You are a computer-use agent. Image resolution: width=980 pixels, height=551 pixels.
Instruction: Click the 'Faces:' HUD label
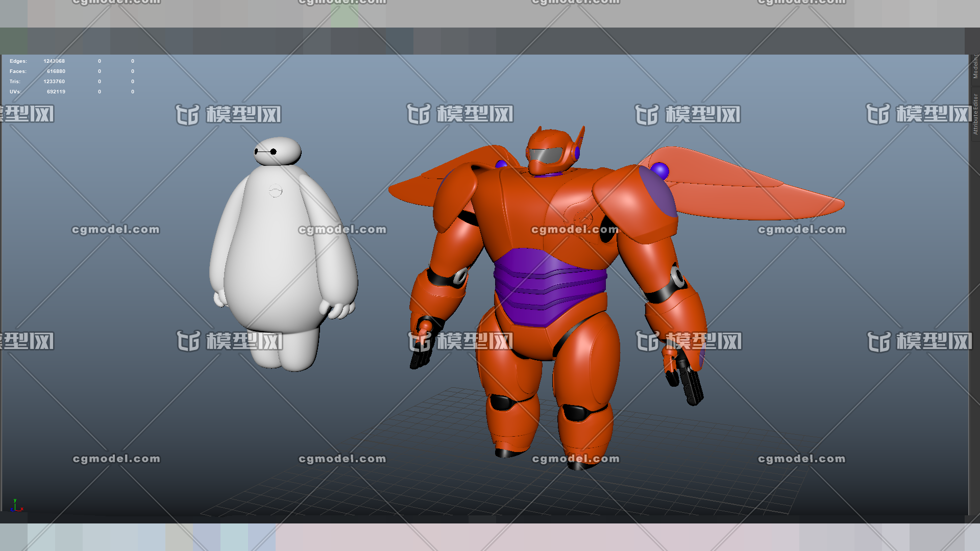click(18, 71)
